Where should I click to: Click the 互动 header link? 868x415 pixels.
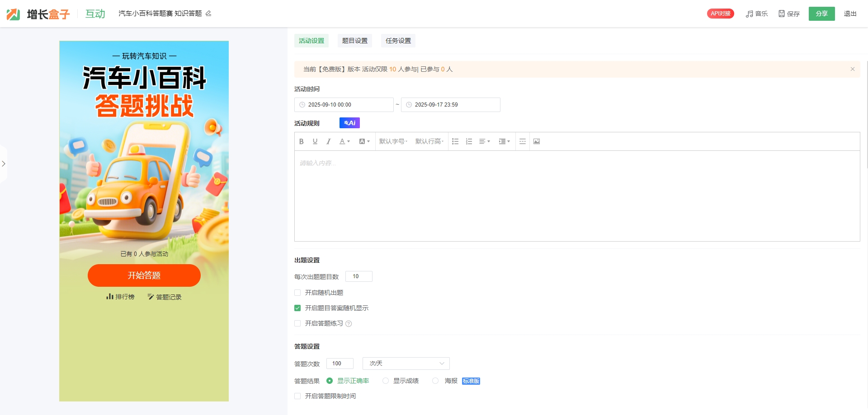[95, 14]
